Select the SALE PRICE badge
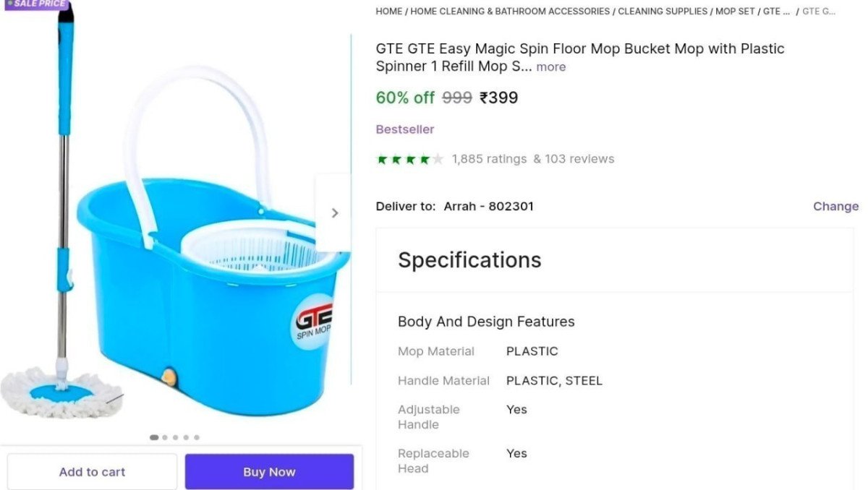 (36, 5)
